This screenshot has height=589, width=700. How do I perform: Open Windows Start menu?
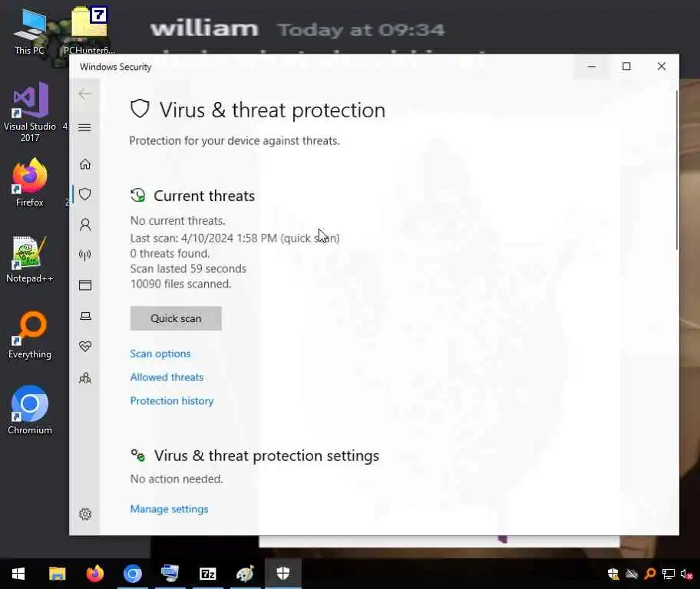[x=18, y=574]
